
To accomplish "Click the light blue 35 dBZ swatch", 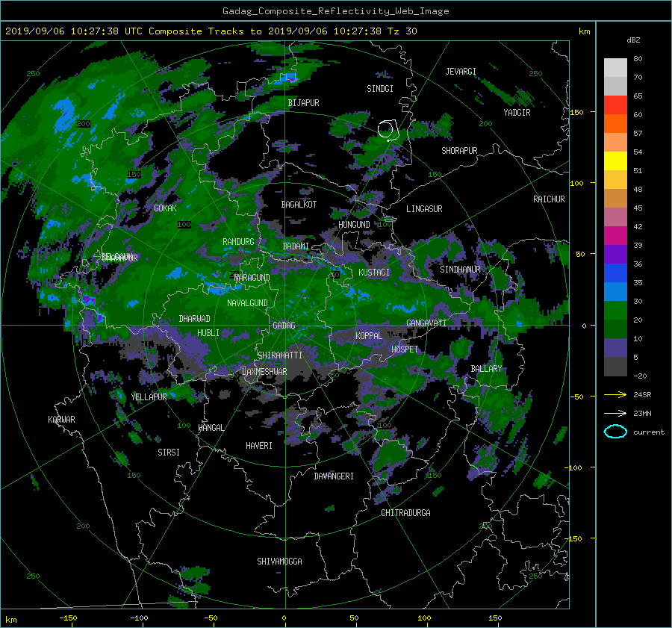I will pyautogui.click(x=615, y=291).
